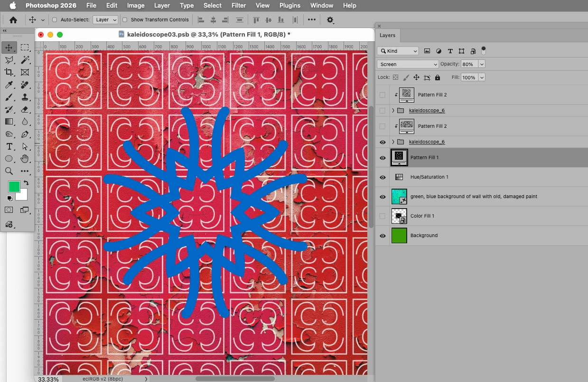Select the Ellipse shape tool
The width and height of the screenshot is (588, 382).
(9, 159)
